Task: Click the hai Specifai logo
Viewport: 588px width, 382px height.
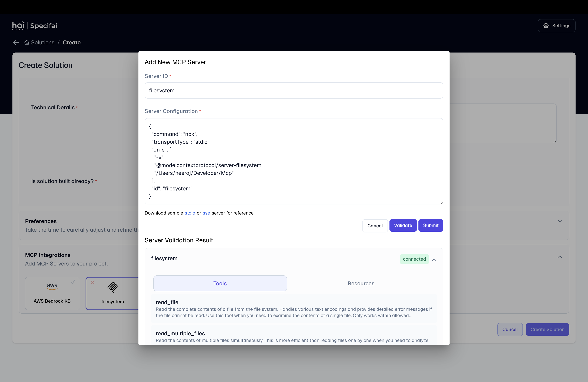Action: (35, 26)
